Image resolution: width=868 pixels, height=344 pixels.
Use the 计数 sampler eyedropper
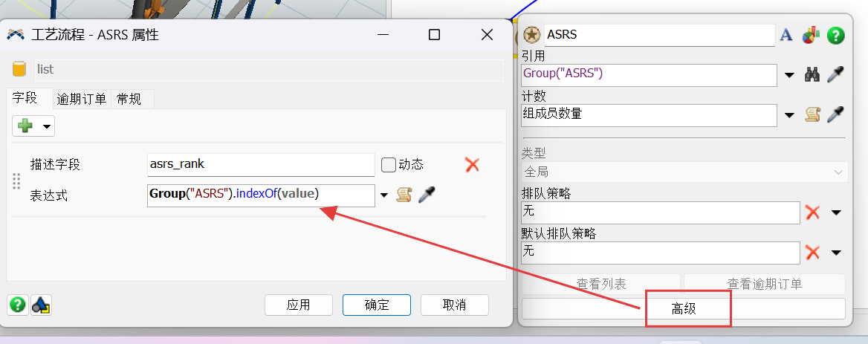[x=835, y=115]
